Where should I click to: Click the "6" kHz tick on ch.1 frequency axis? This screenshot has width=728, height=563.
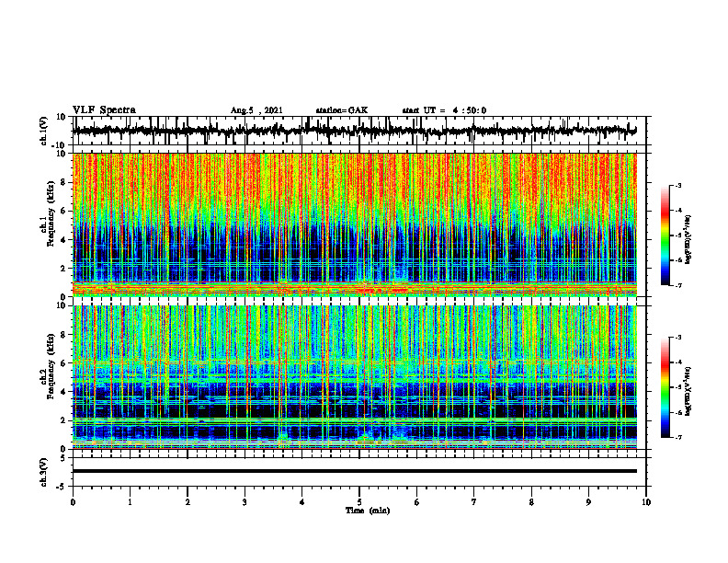click(63, 211)
